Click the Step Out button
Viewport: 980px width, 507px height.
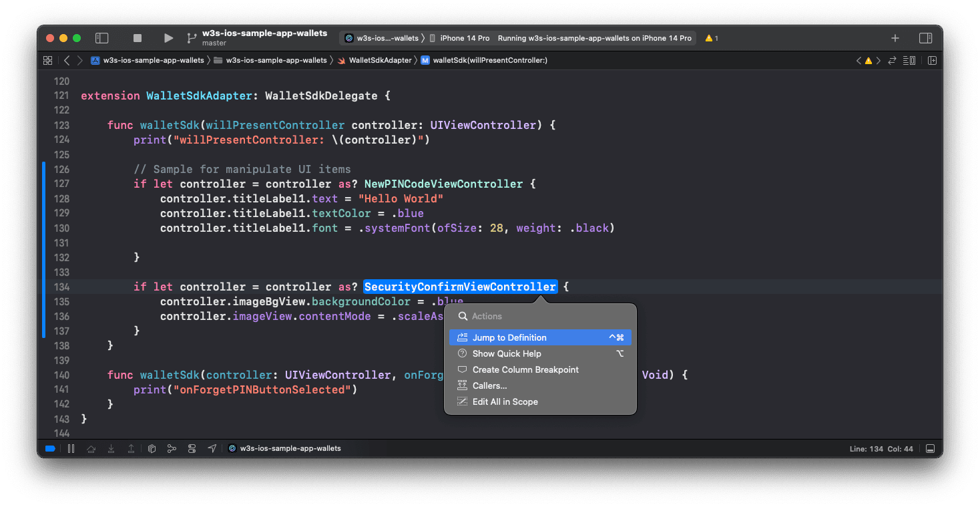coord(131,448)
